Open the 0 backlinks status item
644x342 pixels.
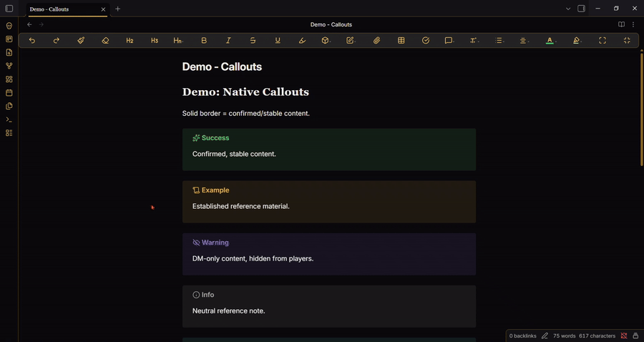tap(522, 336)
